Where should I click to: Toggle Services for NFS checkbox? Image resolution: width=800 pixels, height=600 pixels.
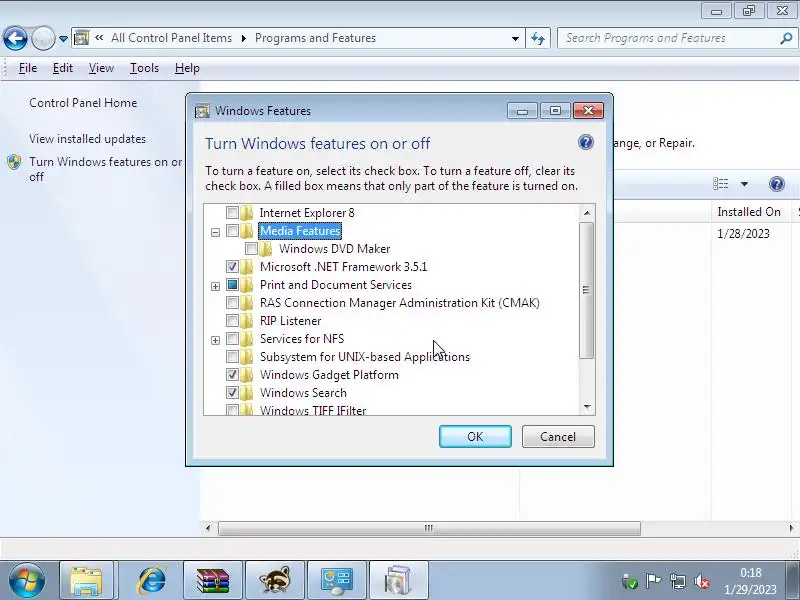coord(232,338)
